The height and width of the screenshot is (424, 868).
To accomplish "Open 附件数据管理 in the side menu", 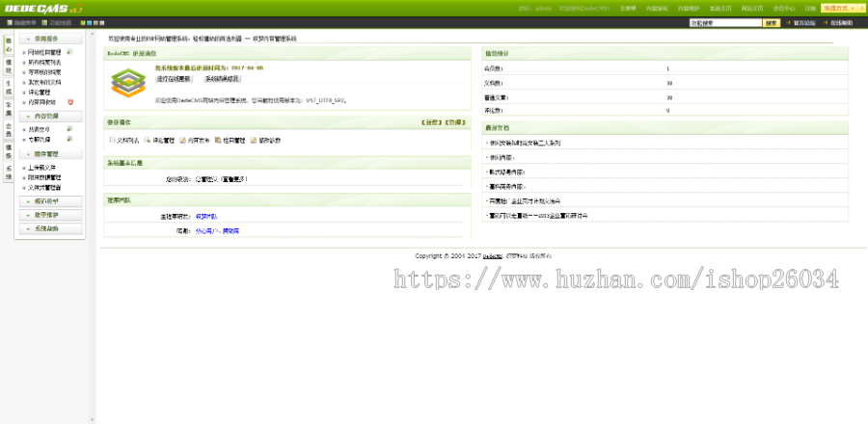I will [x=44, y=177].
